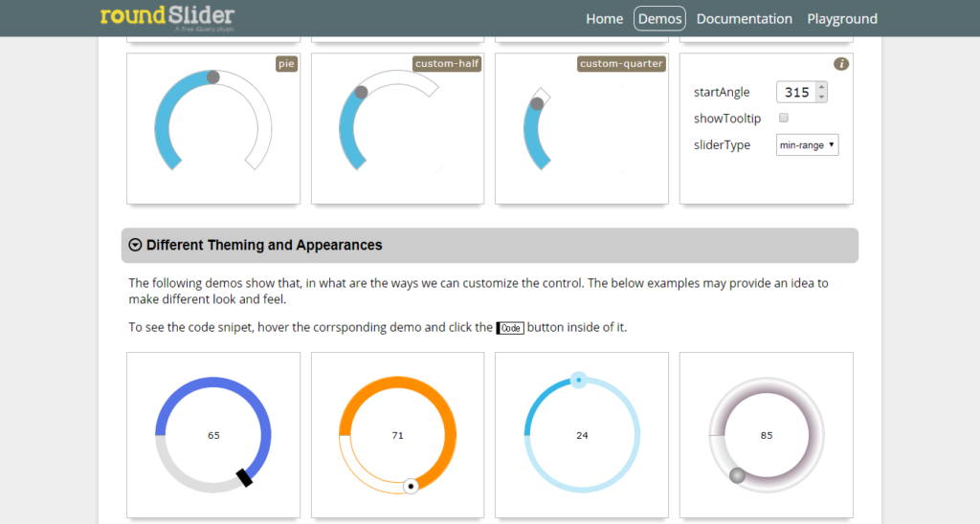Open the Playground page
The width and height of the screenshot is (980, 524).
point(841,18)
